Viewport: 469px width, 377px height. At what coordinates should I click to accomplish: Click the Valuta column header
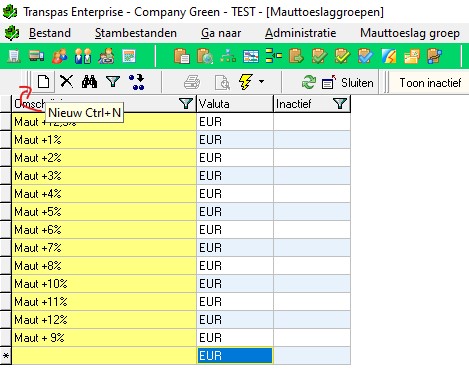click(235, 104)
